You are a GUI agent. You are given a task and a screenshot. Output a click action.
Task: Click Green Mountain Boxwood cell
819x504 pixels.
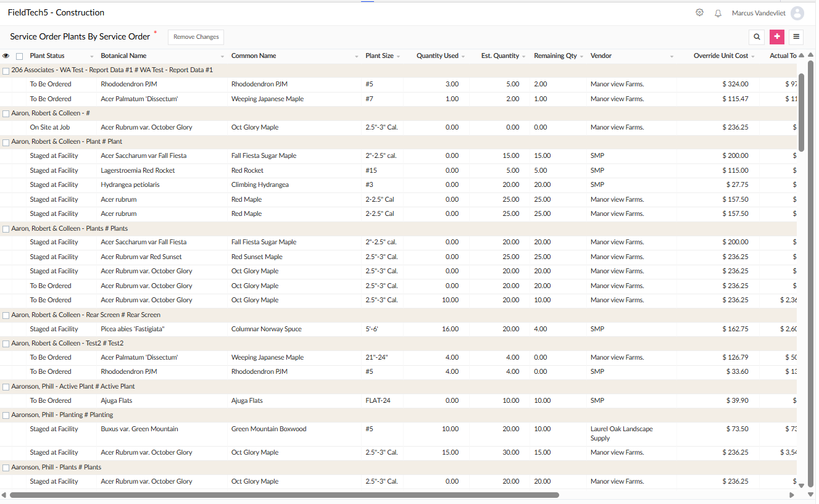(x=269, y=429)
